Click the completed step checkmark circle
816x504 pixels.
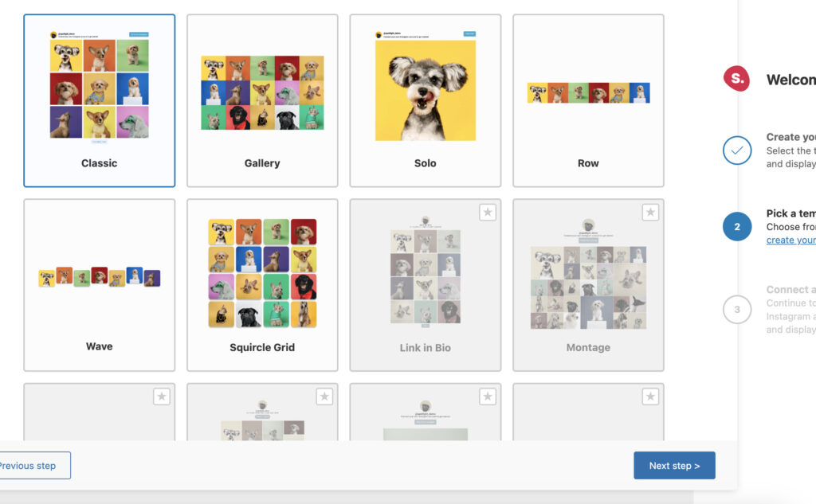click(737, 150)
